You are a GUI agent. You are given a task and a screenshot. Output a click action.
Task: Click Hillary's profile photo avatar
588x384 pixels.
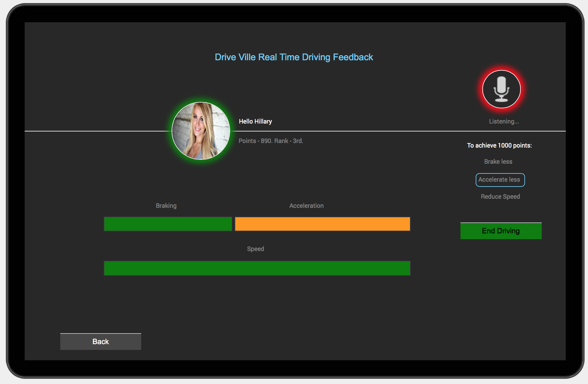tap(201, 131)
